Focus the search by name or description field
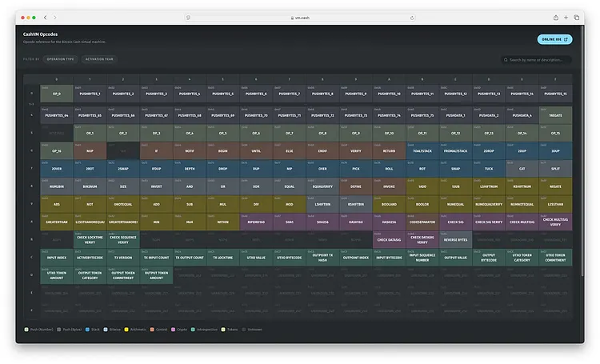The height and width of the screenshot is (364, 600). pyautogui.click(x=536, y=60)
